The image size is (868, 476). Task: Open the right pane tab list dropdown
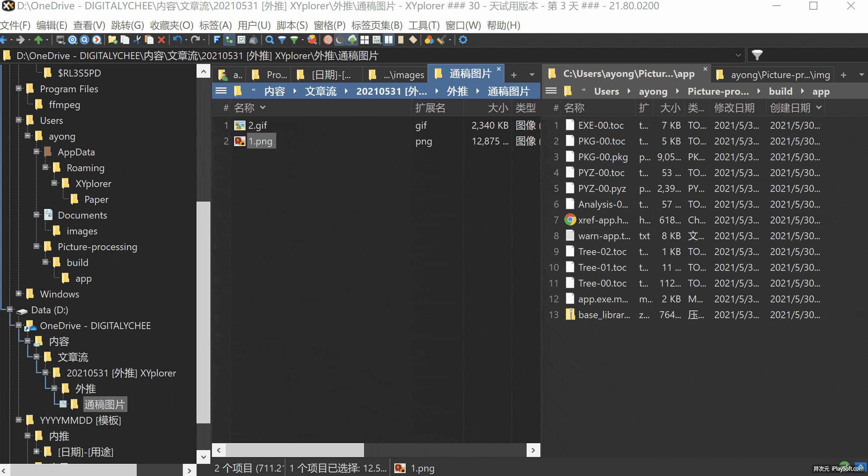click(862, 74)
